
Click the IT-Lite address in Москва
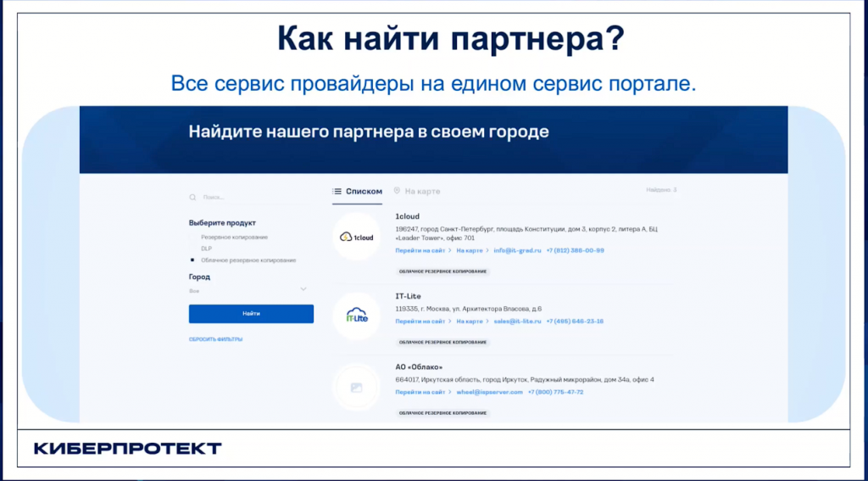468,309
